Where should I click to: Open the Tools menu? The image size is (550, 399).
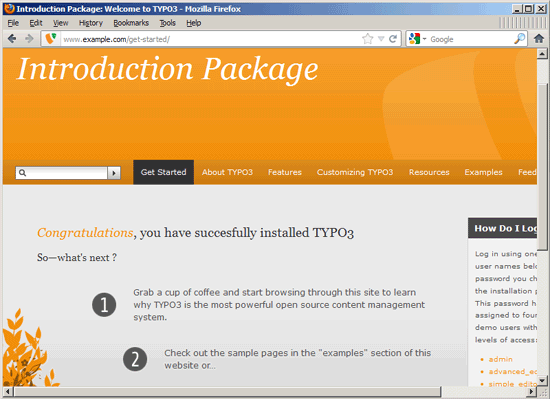[168, 23]
